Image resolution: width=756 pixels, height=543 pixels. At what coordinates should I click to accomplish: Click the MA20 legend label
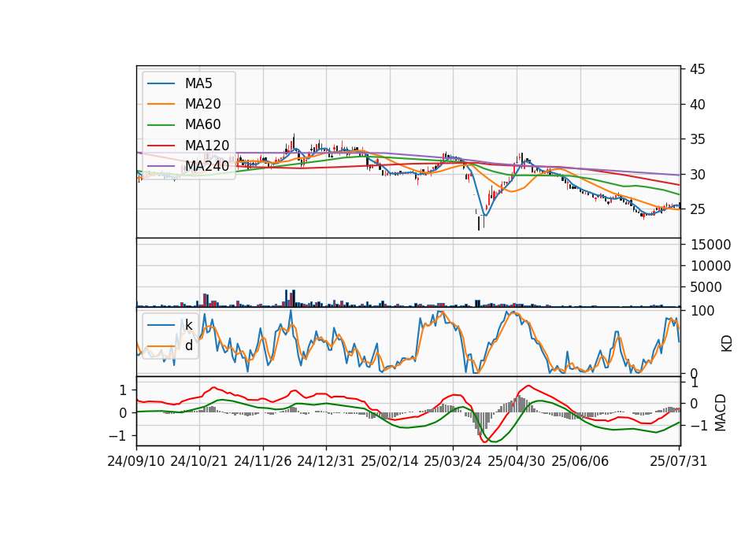tap(202, 104)
